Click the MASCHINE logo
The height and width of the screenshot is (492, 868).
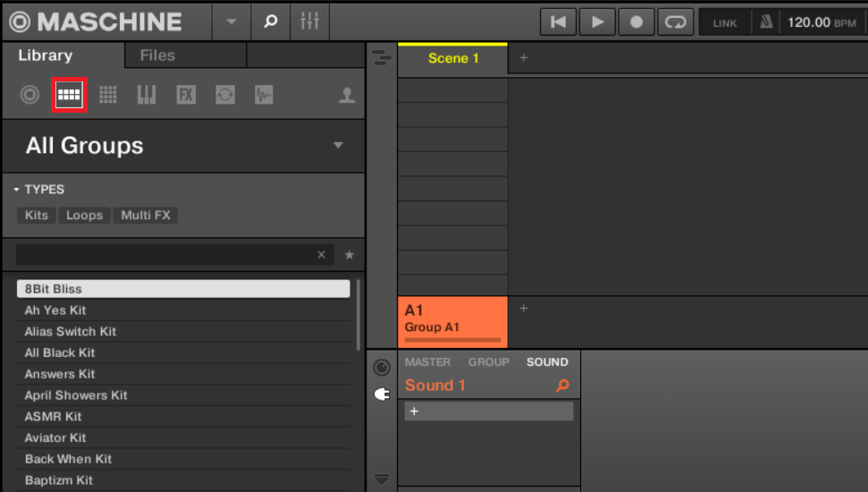pos(96,21)
